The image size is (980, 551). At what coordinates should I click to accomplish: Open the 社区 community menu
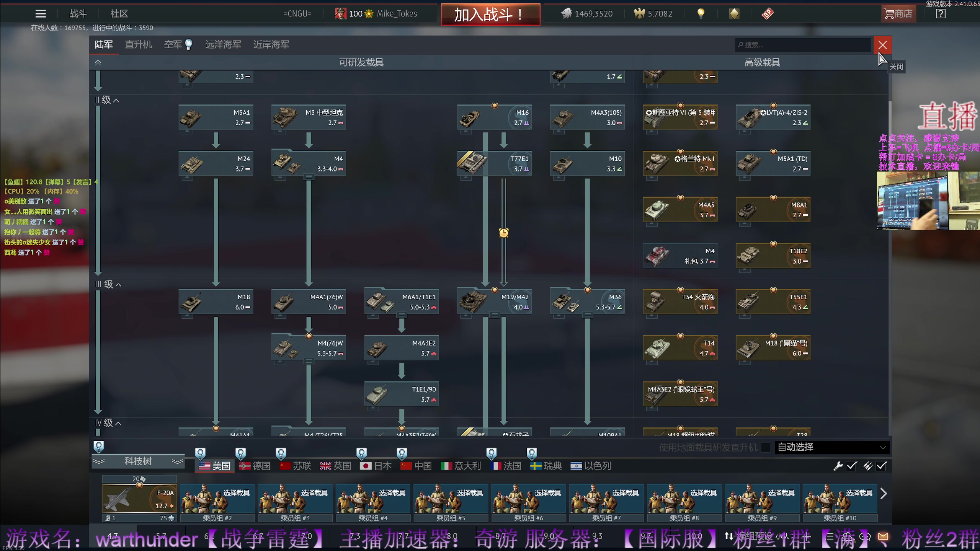coord(119,14)
